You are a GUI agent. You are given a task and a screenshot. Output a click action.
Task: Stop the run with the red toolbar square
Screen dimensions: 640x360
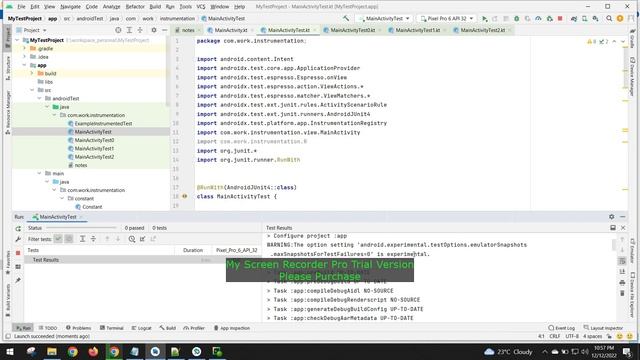[x=560, y=18]
